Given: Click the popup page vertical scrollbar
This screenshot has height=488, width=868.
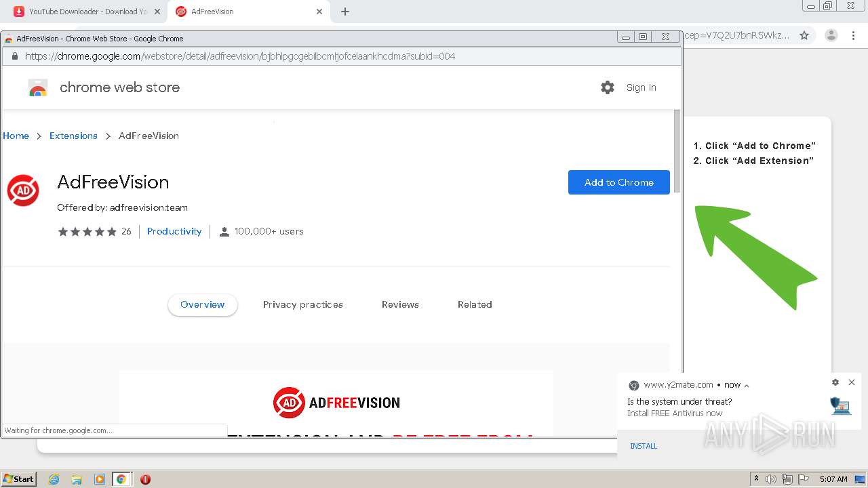Looking at the screenshot, I should (677, 150).
